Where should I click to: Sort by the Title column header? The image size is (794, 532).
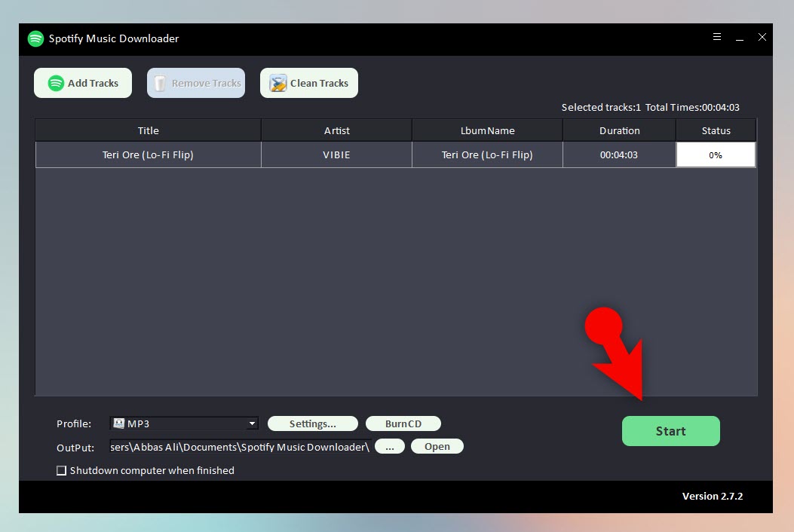(x=149, y=130)
